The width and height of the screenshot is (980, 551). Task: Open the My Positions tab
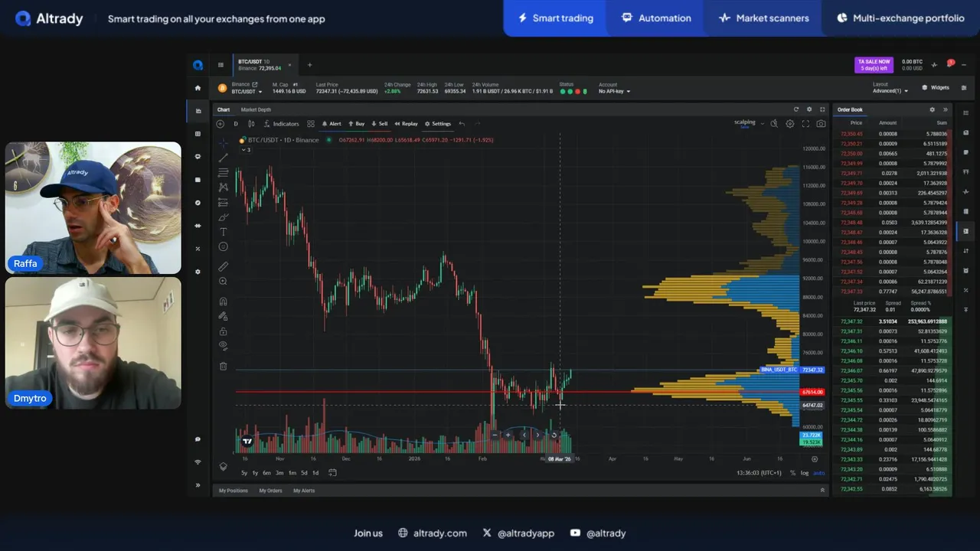point(233,491)
